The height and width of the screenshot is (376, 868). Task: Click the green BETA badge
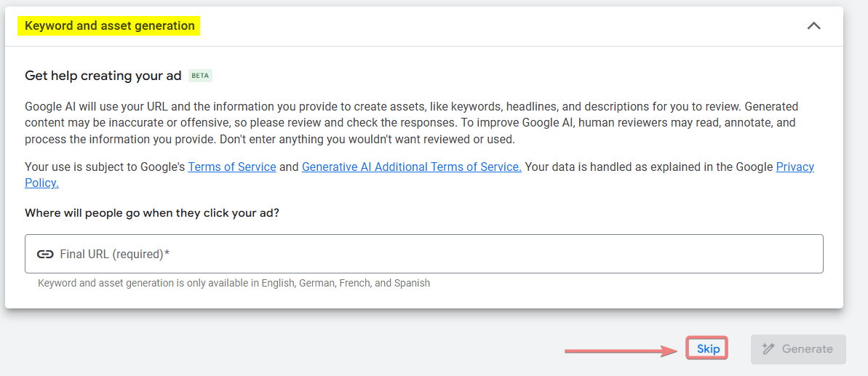tap(200, 76)
